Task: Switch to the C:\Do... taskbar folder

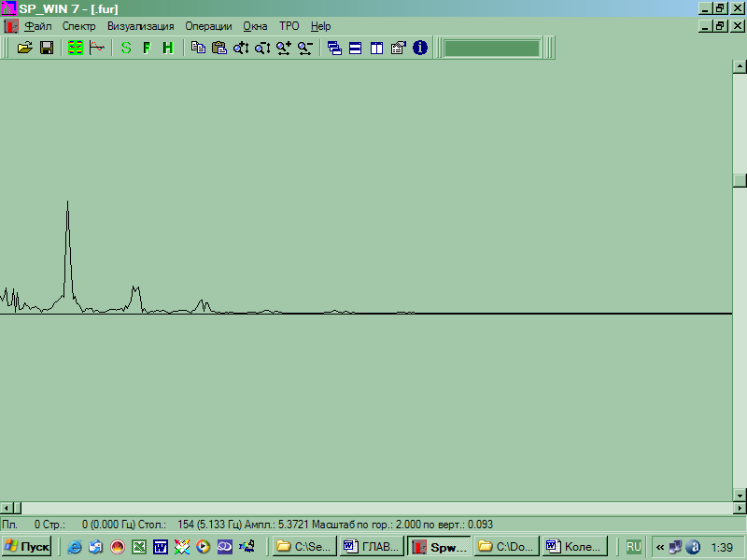Action: click(x=506, y=547)
